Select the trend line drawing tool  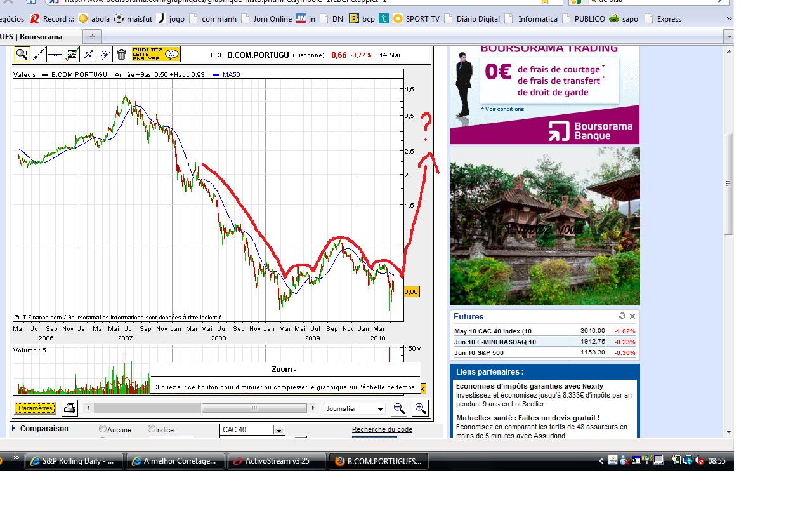tap(38, 54)
